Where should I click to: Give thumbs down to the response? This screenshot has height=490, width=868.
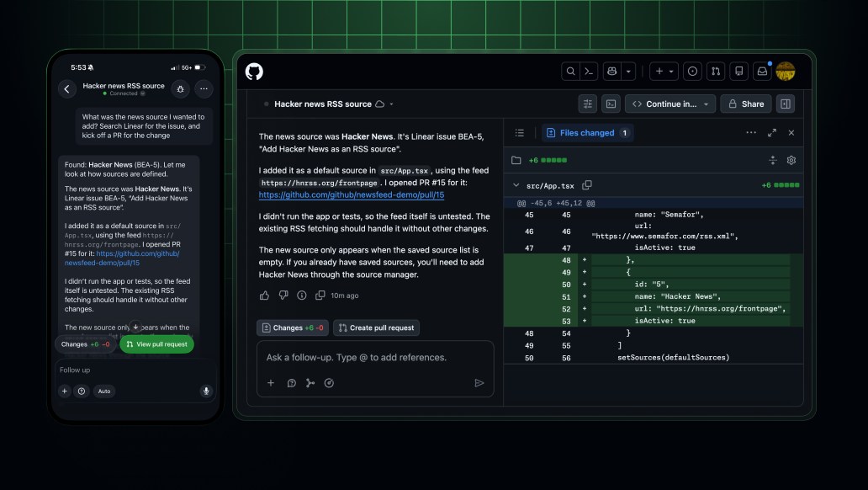[x=283, y=296]
